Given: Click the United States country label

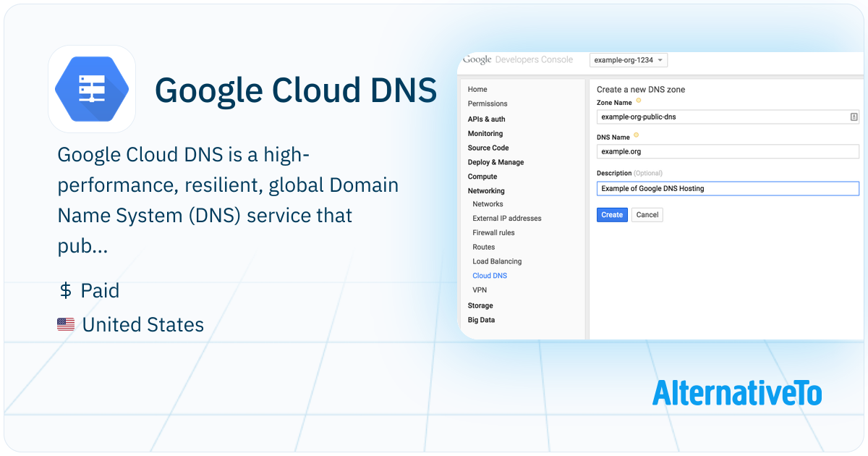Looking at the screenshot, I should [x=143, y=325].
